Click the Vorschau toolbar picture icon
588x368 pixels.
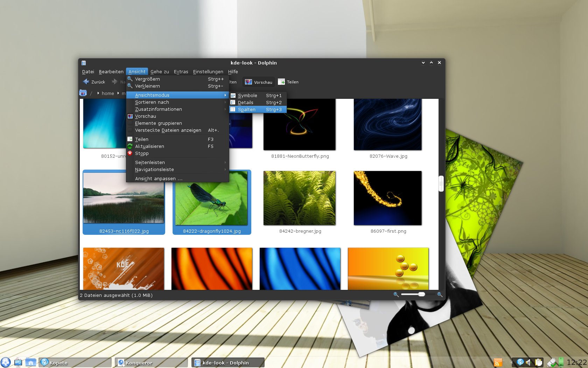click(x=248, y=82)
